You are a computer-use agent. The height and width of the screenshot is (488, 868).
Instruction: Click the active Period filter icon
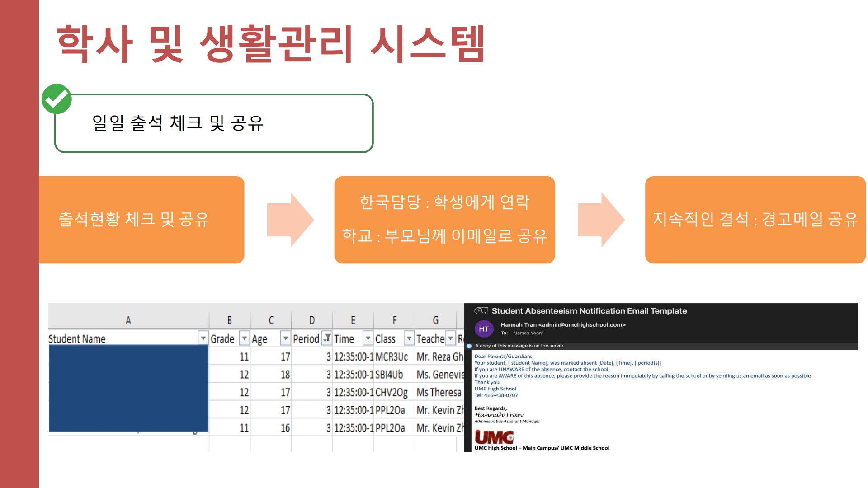click(327, 338)
